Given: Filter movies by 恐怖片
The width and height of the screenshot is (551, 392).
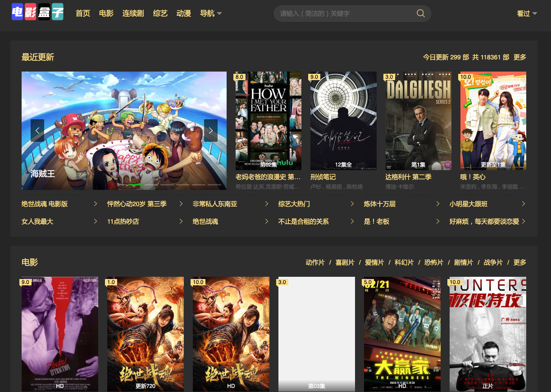Looking at the screenshot, I should point(434,262).
